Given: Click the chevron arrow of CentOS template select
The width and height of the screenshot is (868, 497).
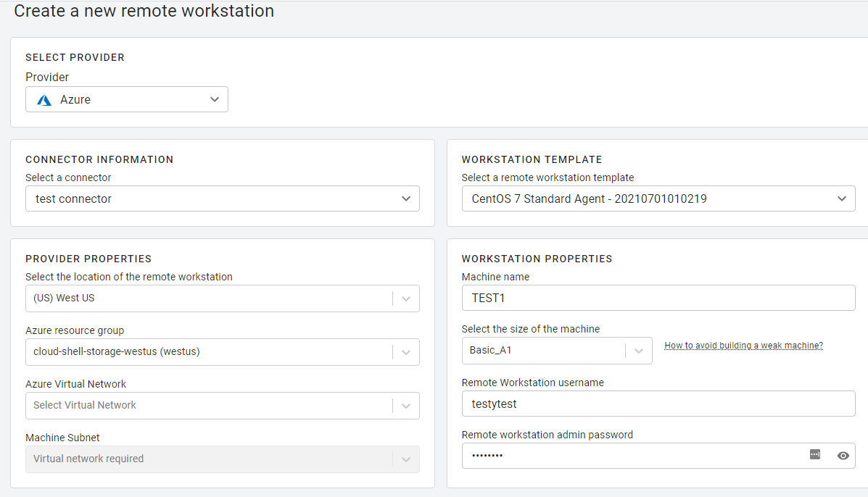Looking at the screenshot, I should pyautogui.click(x=842, y=199).
